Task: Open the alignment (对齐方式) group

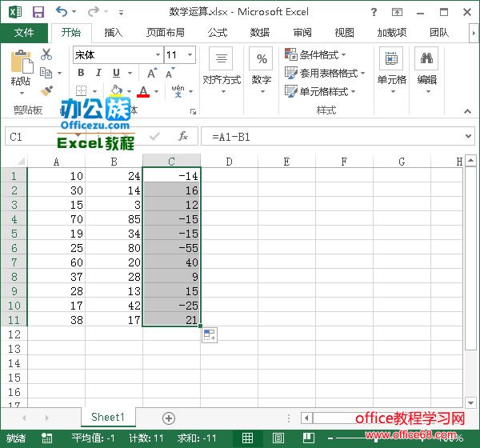Action: tap(222, 70)
